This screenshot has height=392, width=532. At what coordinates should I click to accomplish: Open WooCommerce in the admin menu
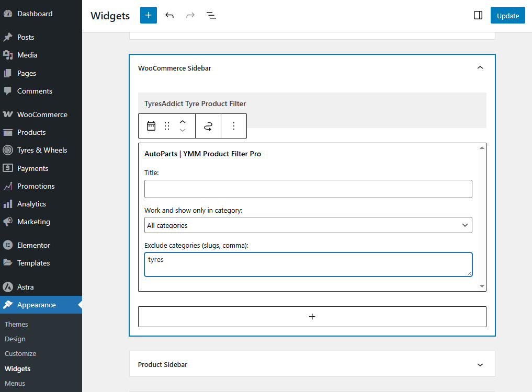(x=42, y=114)
